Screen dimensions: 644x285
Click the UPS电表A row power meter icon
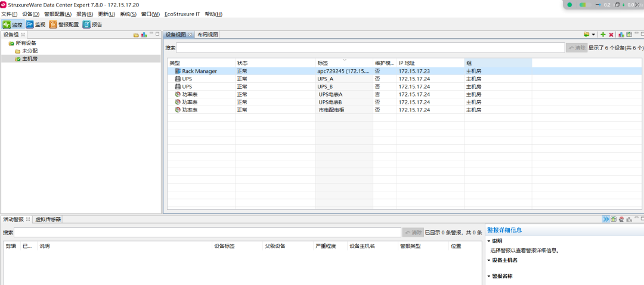178,94
